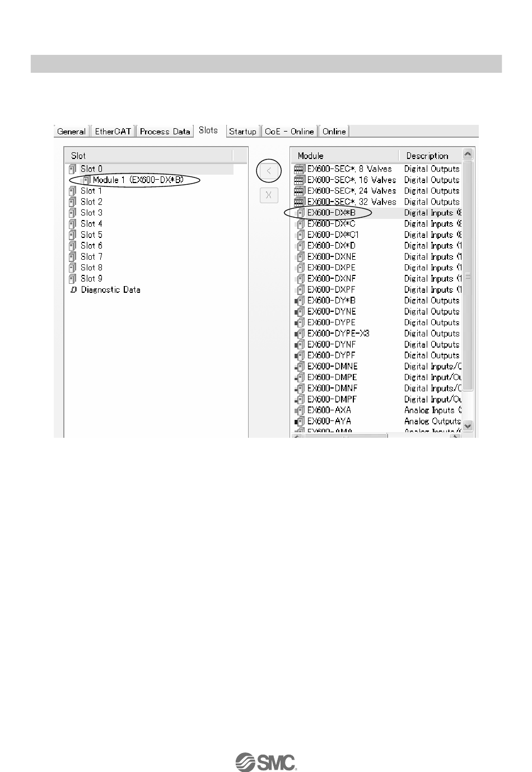Click the EX600-DY*B module icon
Viewport: 532px width, 772px height.
[x=299, y=301]
